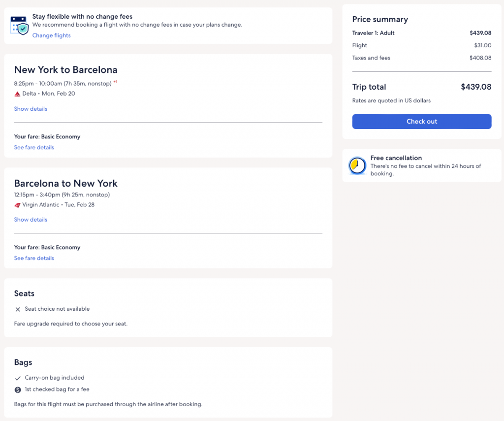Select the Barcelona to New York heading
Screen dimensions: 504x421
click(x=65, y=183)
